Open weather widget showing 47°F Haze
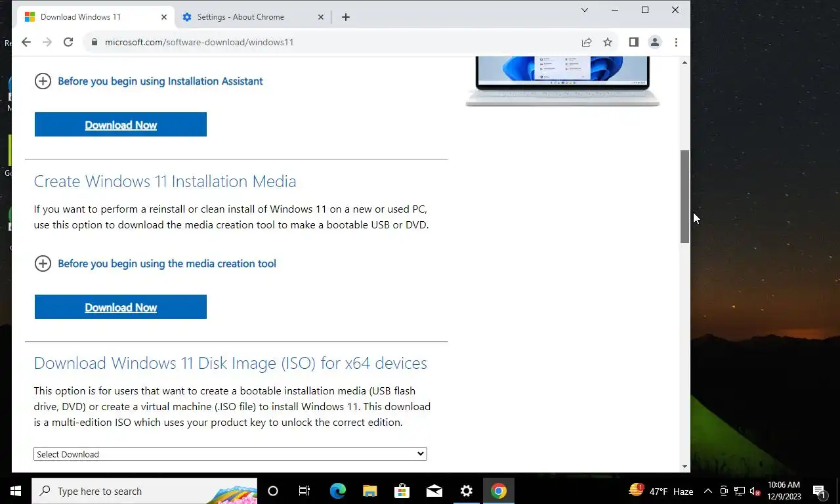Viewport: 840px width, 504px height. click(661, 491)
